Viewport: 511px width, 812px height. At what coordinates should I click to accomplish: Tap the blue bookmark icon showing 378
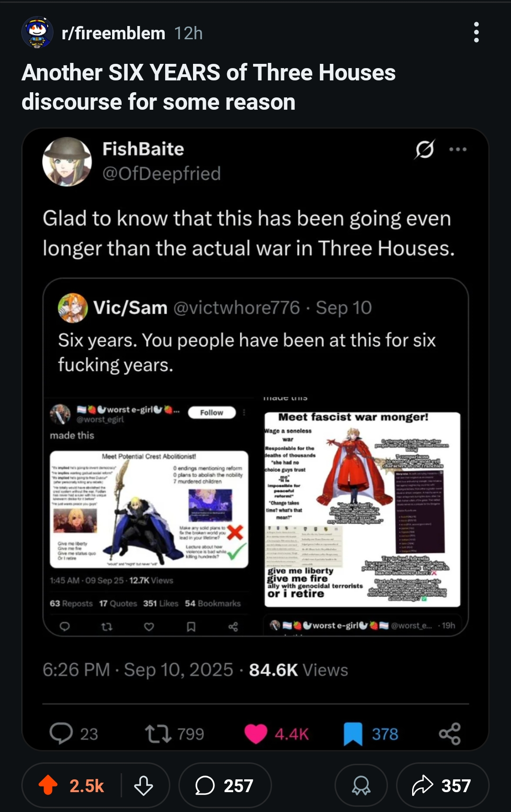tap(353, 734)
